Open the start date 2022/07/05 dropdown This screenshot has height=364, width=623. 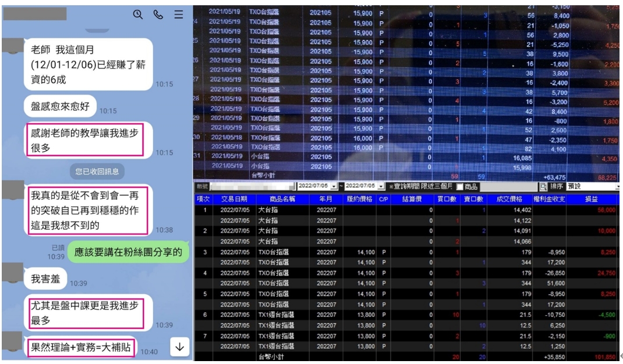click(x=332, y=187)
